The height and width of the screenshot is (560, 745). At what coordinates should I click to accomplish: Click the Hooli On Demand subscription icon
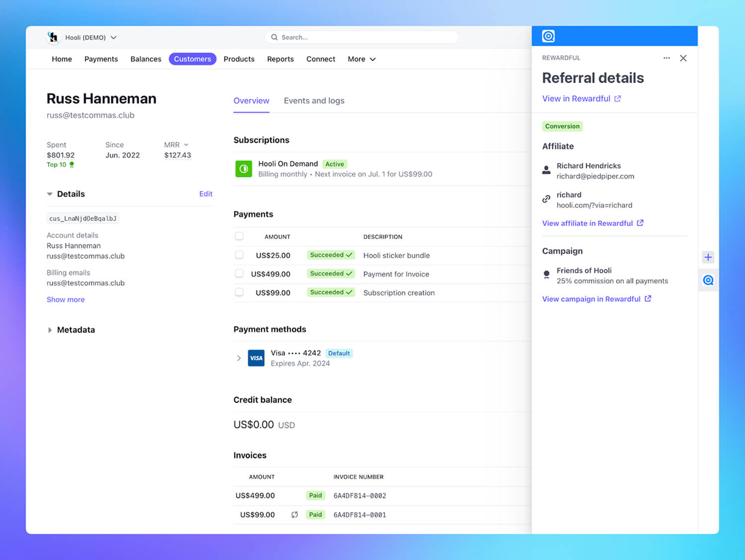click(x=243, y=169)
